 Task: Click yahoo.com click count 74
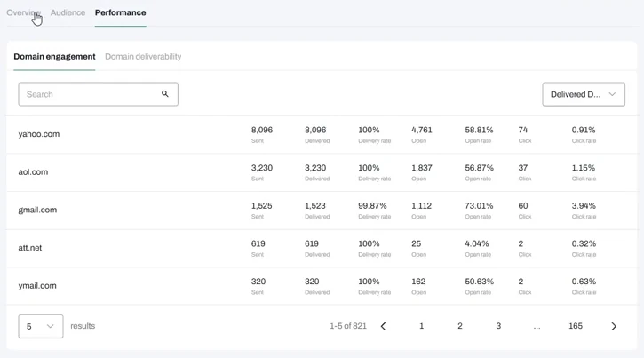(x=523, y=131)
